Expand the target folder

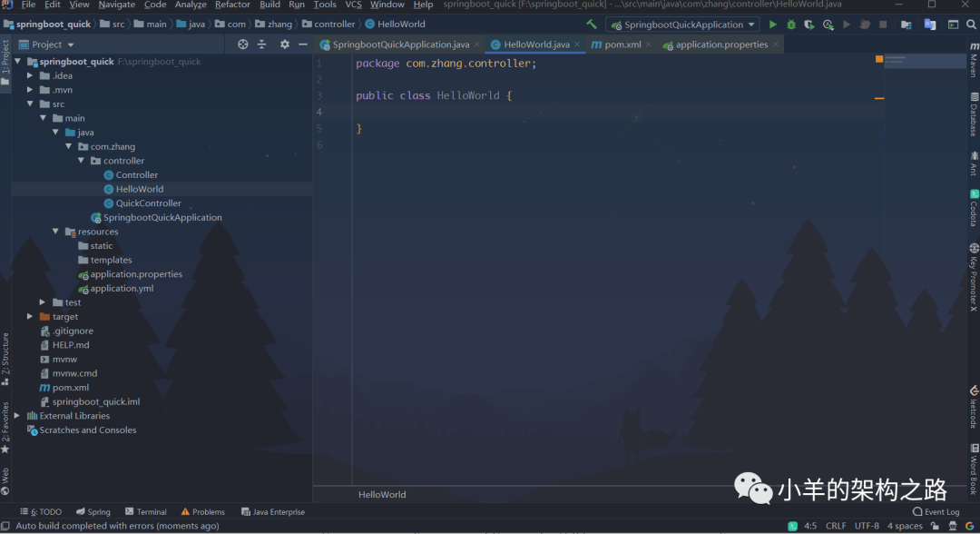click(x=29, y=316)
